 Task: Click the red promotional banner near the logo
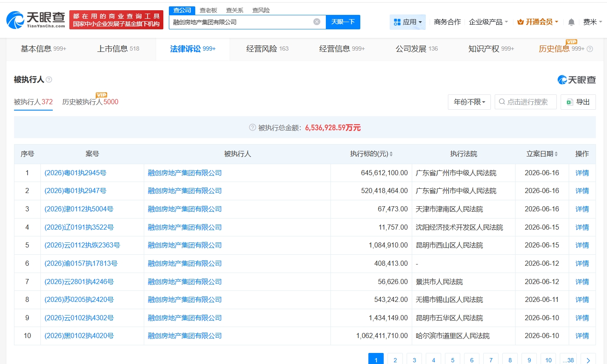pyautogui.click(x=116, y=20)
